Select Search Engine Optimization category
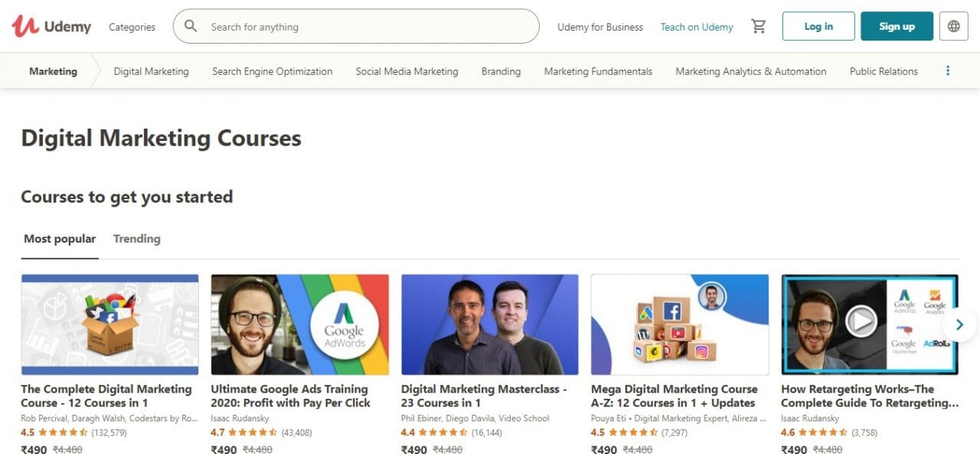Viewport: 980px width, 454px height. point(272,70)
